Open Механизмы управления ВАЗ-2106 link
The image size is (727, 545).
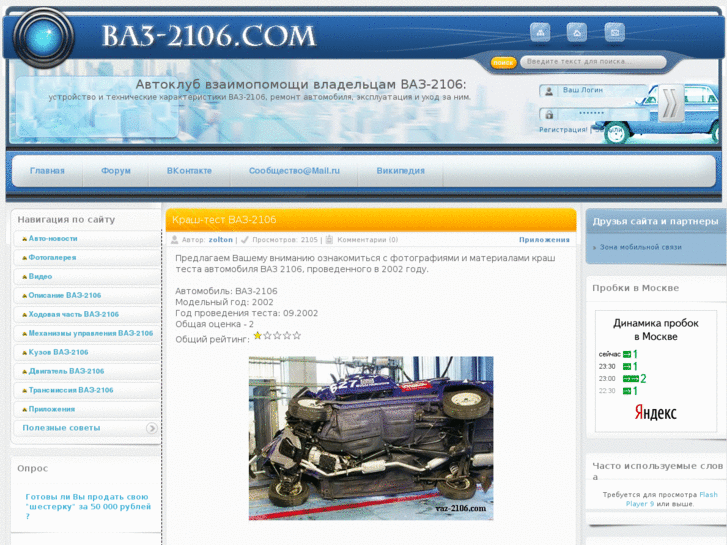click(91, 333)
